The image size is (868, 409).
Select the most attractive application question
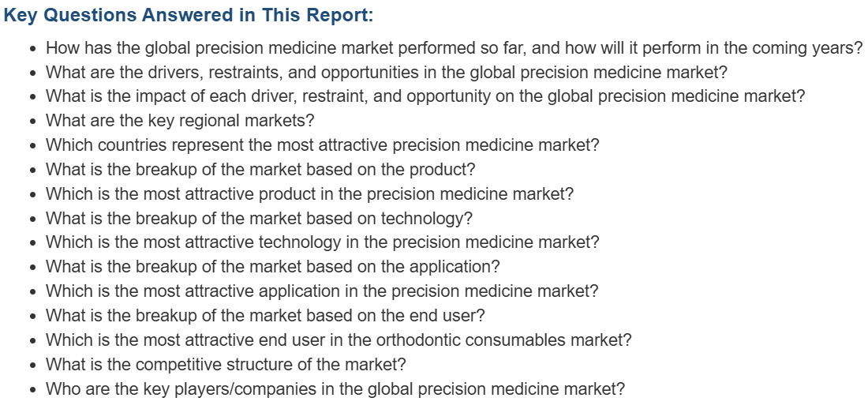322,291
